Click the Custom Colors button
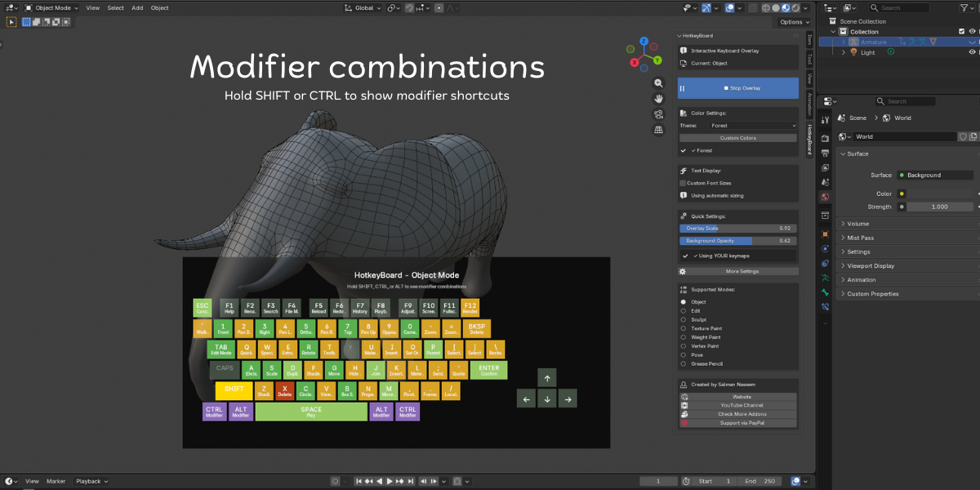The height and width of the screenshot is (490, 980). pyautogui.click(x=738, y=138)
